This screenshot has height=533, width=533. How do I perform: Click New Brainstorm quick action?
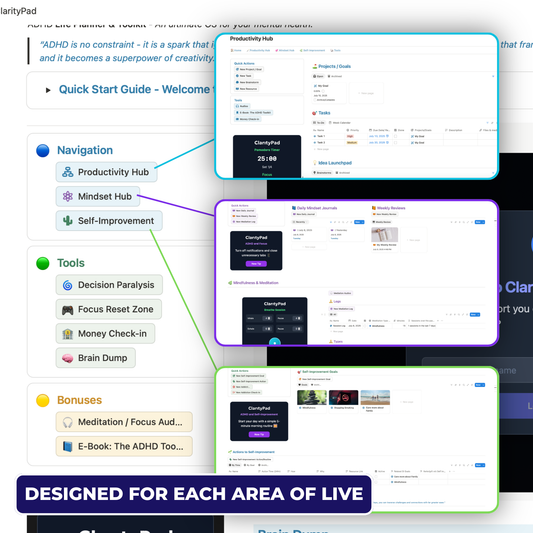247,82
